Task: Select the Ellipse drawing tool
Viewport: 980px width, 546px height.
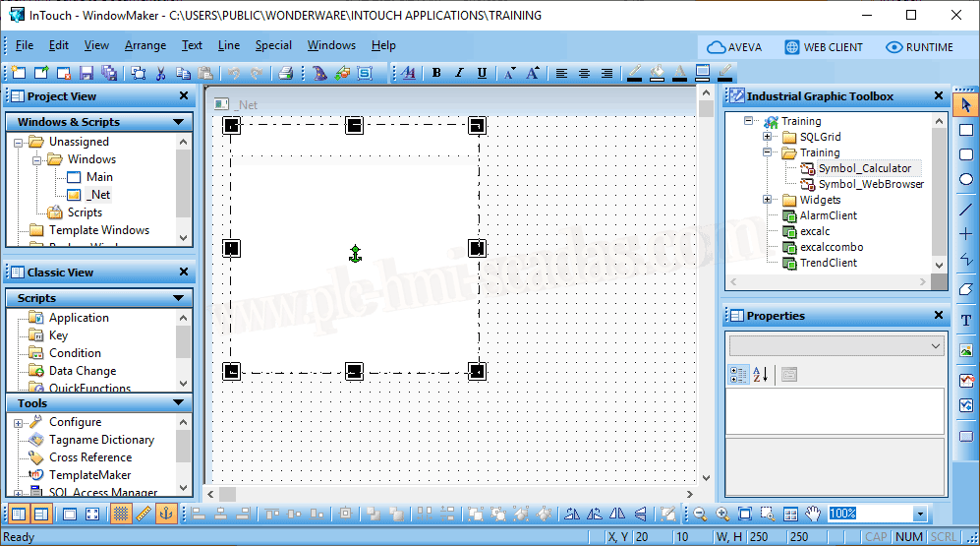Action: [966, 181]
